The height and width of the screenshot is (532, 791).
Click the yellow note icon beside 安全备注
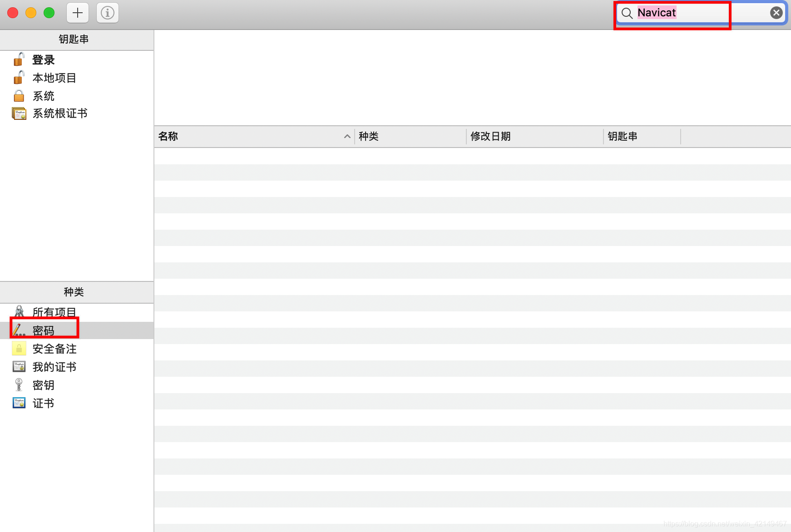tap(19, 348)
